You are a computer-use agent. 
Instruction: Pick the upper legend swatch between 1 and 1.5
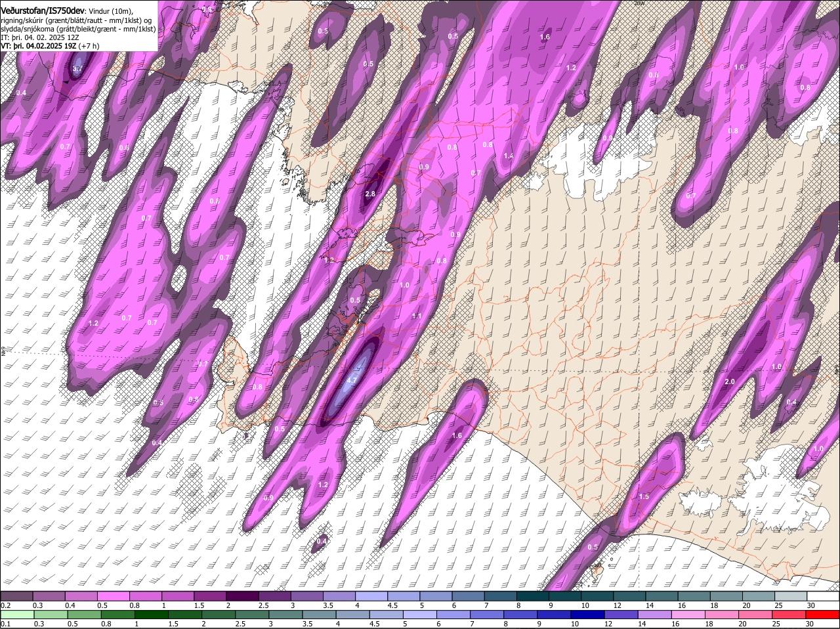point(178,596)
